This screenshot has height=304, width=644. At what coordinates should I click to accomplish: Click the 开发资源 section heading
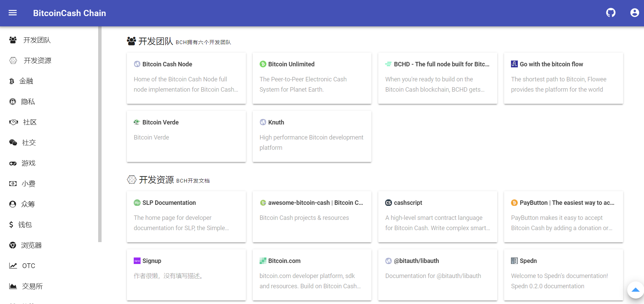tap(156, 180)
